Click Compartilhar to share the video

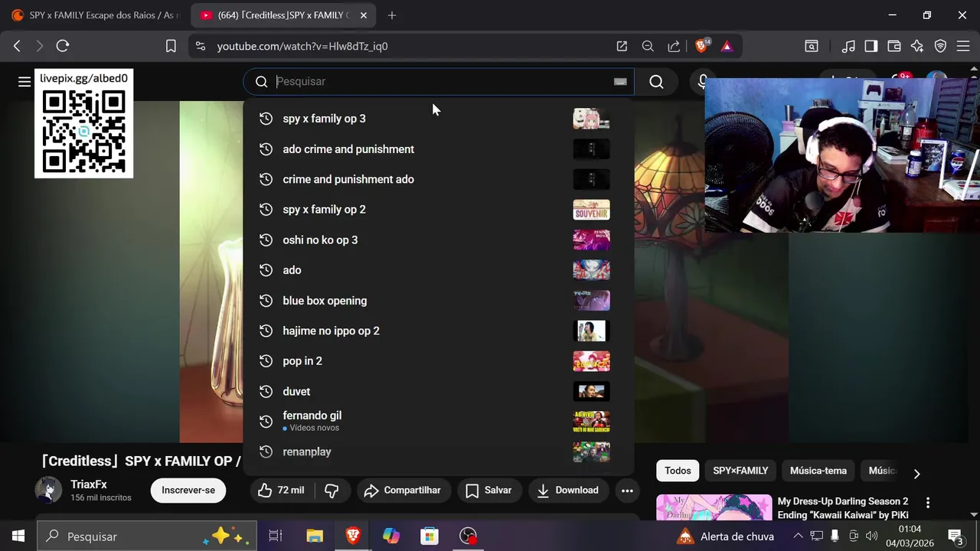(403, 491)
